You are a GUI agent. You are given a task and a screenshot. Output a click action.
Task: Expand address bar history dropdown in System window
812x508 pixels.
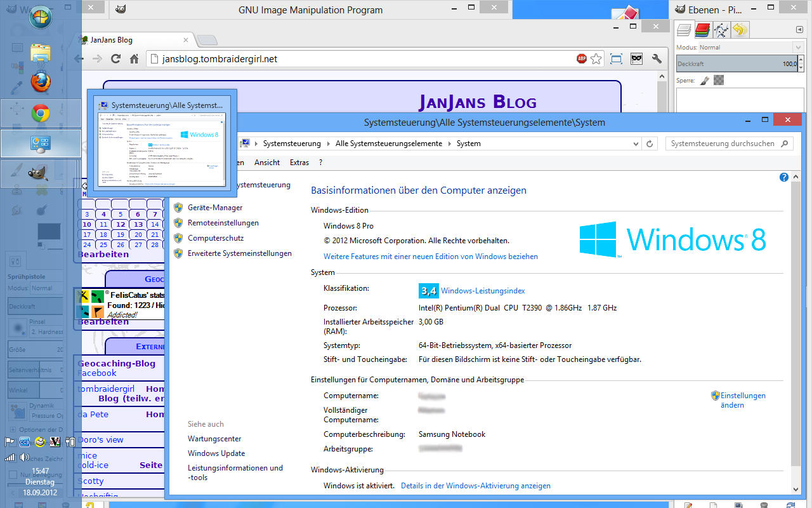point(636,144)
